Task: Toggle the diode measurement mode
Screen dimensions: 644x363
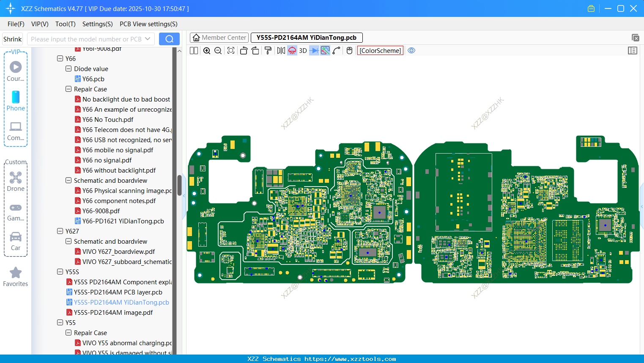Action: tap(315, 50)
